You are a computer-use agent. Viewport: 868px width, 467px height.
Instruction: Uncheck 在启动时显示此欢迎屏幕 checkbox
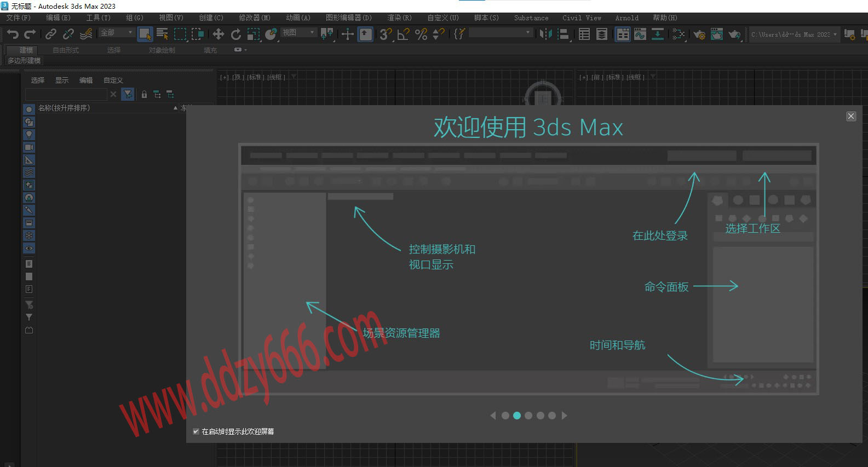pos(196,431)
